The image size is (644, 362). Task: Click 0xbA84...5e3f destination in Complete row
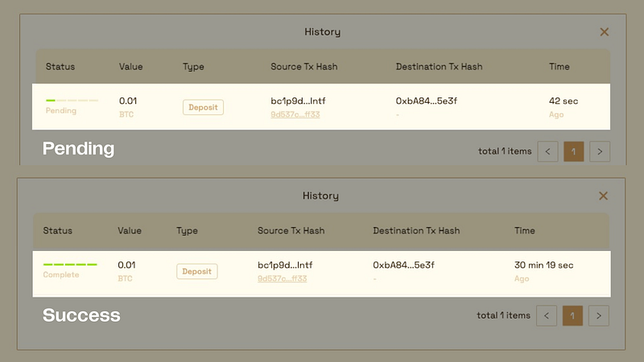coord(403,265)
